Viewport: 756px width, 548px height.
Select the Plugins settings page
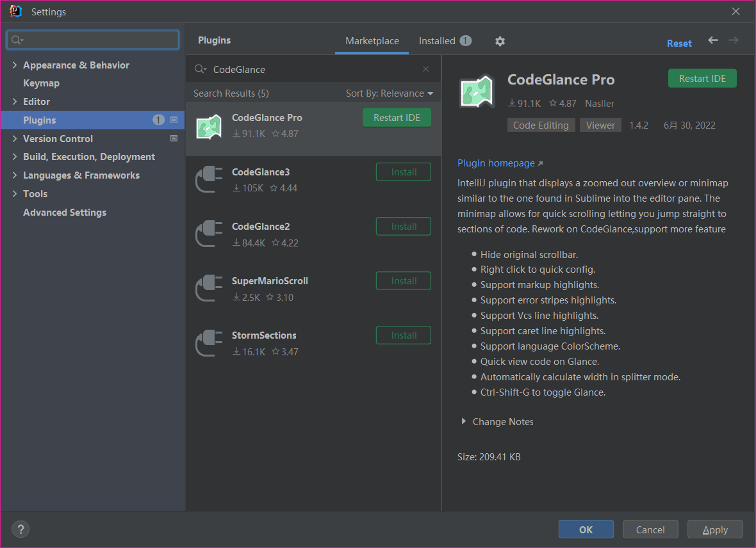(x=92, y=120)
